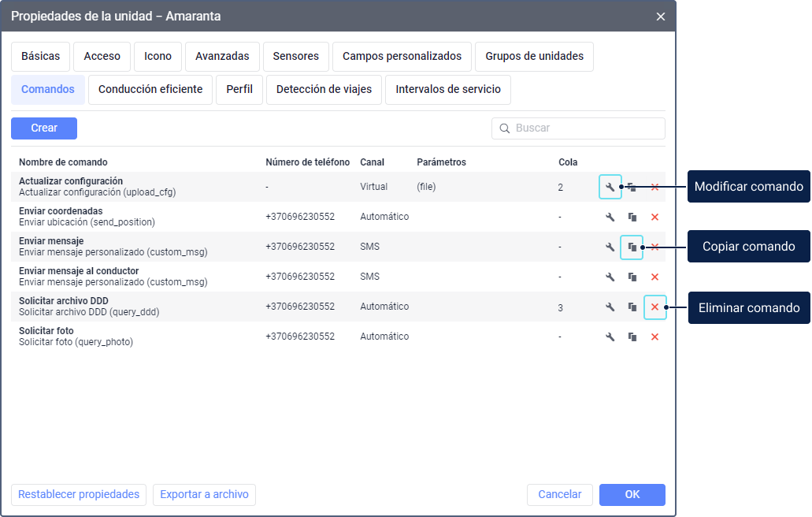Delete the Enviar coordenadas command
Viewport: 812px width, 517px height.
click(654, 217)
